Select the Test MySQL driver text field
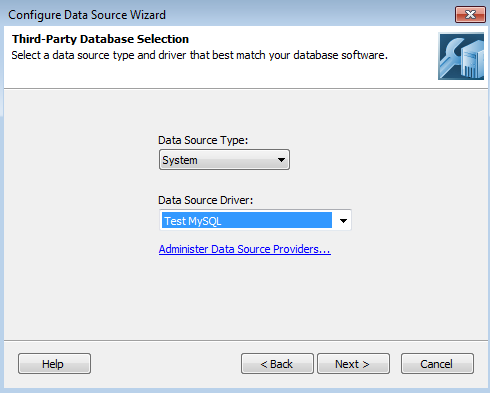This screenshot has height=393, width=490. (247, 220)
